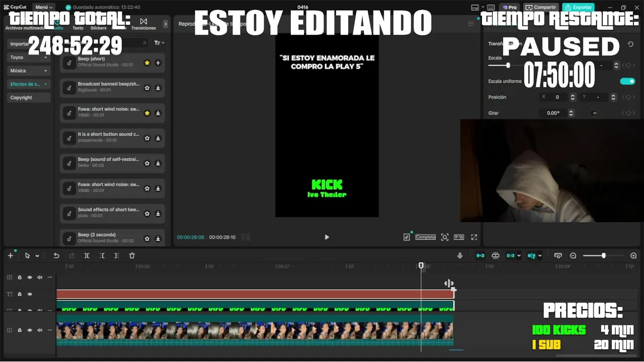The image size is (644, 362).
Task: Preview the Beep (2 seconds) sound thumbnail
Action: [x=69, y=238]
